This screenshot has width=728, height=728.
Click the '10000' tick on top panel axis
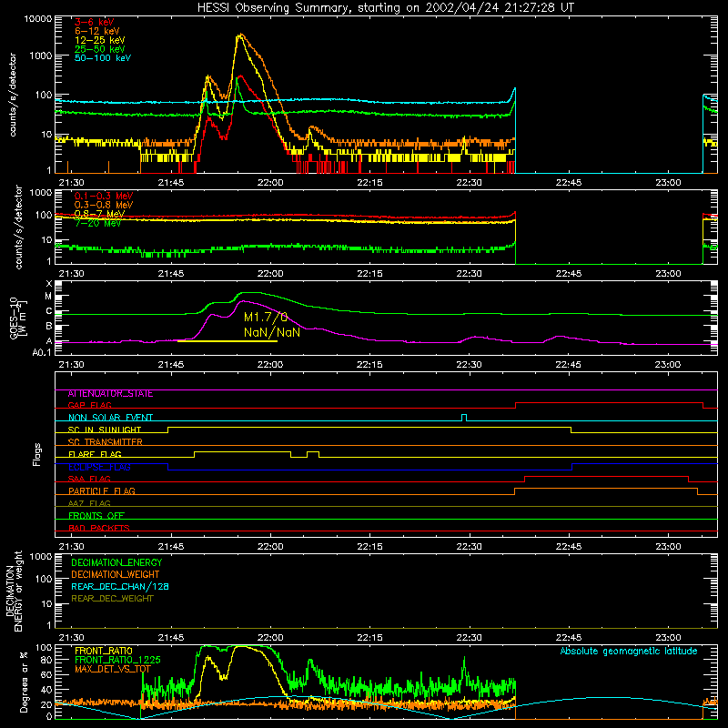coord(38,19)
